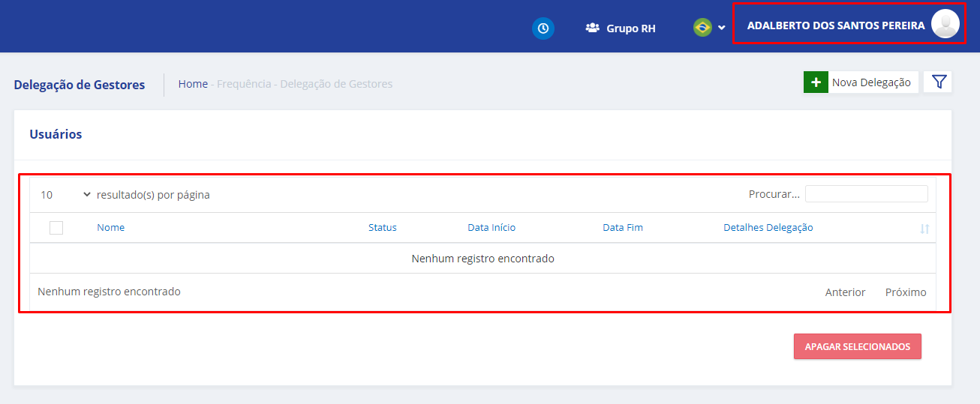980x404 pixels.
Task: Click the Brazil flag language icon
Action: pyautogui.click(x=702, y=28)
